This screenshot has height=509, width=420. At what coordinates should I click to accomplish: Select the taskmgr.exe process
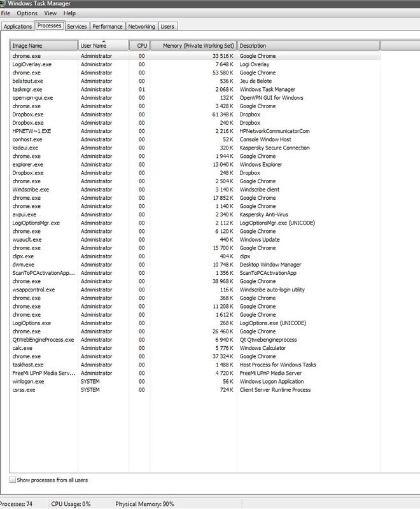pos(195,89)
